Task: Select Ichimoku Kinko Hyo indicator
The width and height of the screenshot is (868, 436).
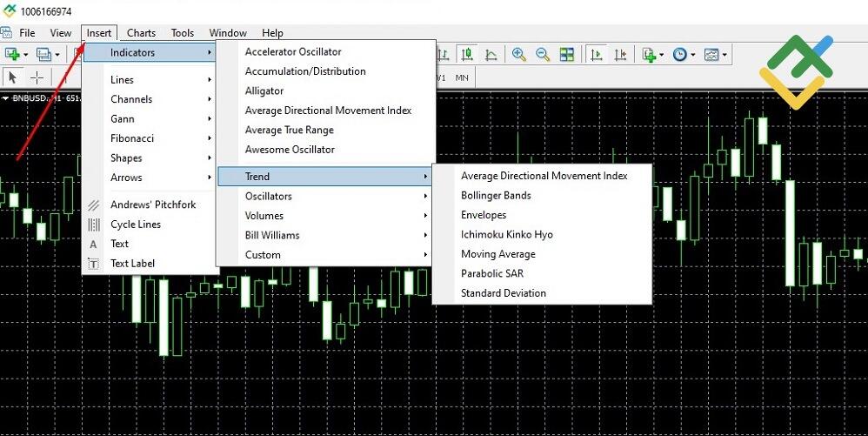Action: (506, 234)
